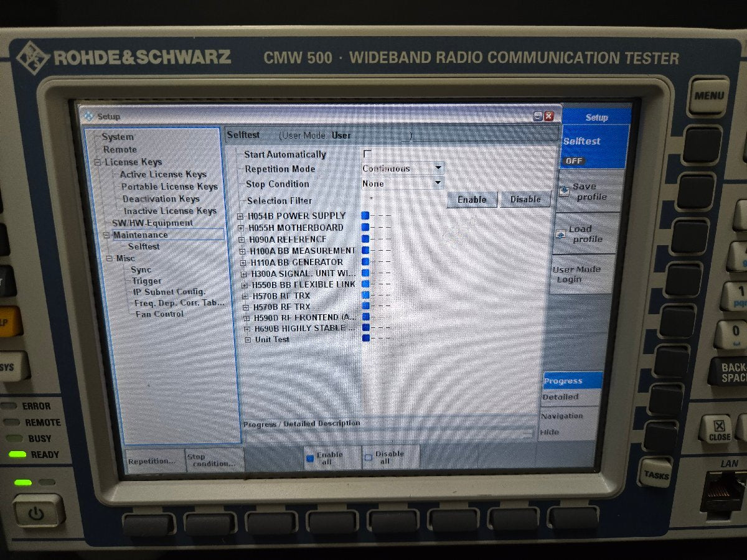Select Active License Keys tree item
747x560 pixels.
[x=163, y=175]
